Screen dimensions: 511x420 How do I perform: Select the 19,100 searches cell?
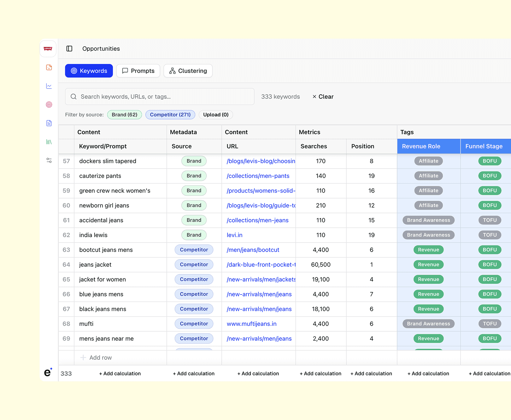tap(321, 280)
